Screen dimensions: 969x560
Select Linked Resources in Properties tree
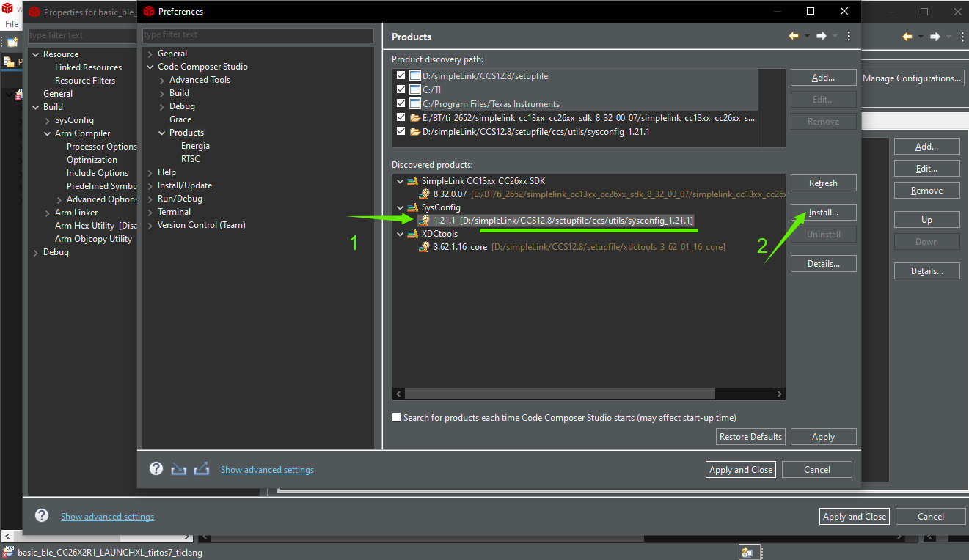pos(88,67)
